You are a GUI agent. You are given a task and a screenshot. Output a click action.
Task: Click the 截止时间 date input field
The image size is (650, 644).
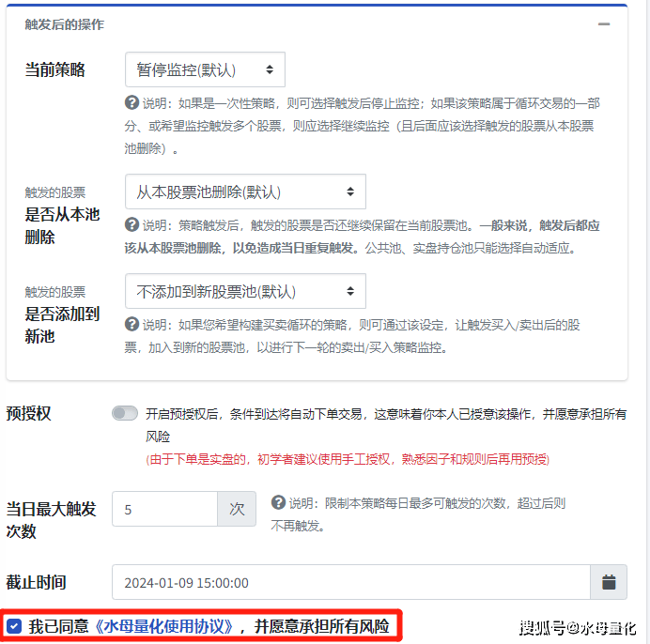350,582
